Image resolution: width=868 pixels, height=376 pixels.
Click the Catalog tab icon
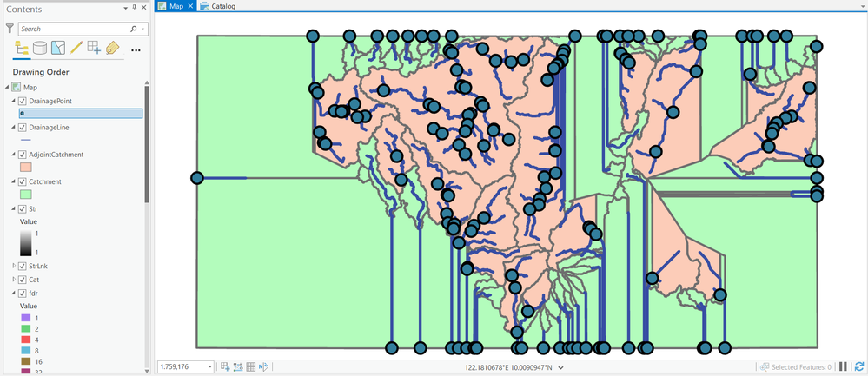[x=205, y=6]
